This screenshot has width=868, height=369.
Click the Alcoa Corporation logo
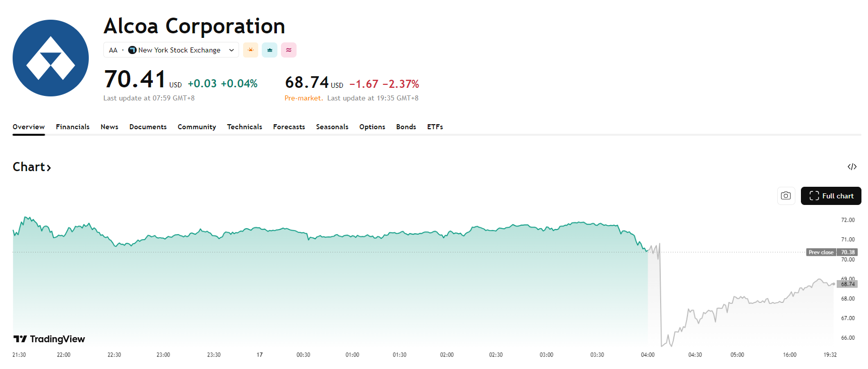pyautogui.click(x=50, y=58)
